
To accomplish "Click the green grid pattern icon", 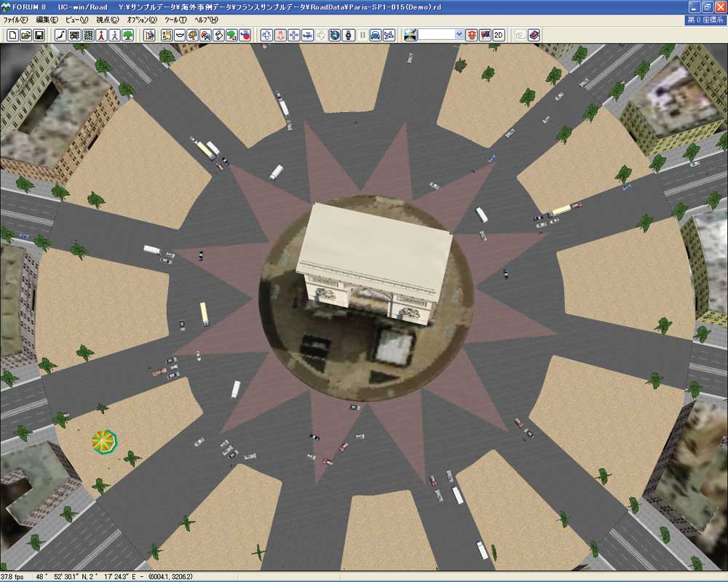I will pyautogui.click(x=88, y=35).
